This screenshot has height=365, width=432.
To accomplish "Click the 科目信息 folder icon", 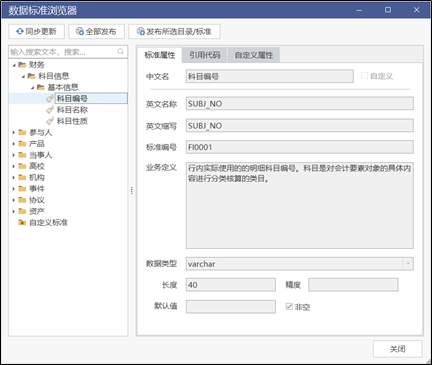I will (x=31, y=76).
